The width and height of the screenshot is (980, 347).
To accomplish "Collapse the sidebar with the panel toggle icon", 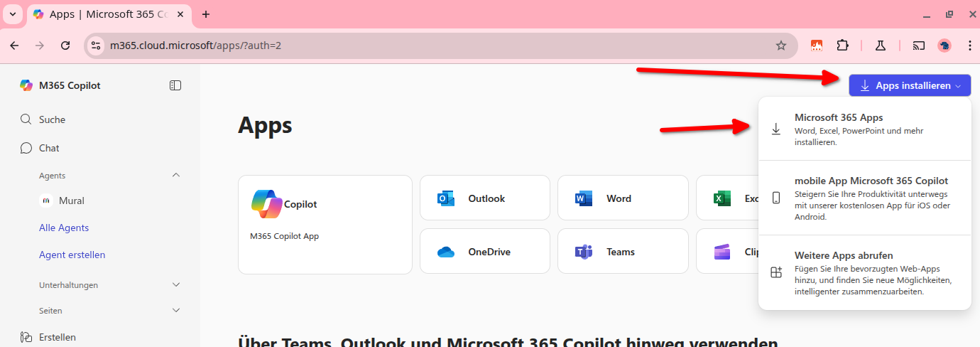I will pyautogui.click(x=175, y=85).
